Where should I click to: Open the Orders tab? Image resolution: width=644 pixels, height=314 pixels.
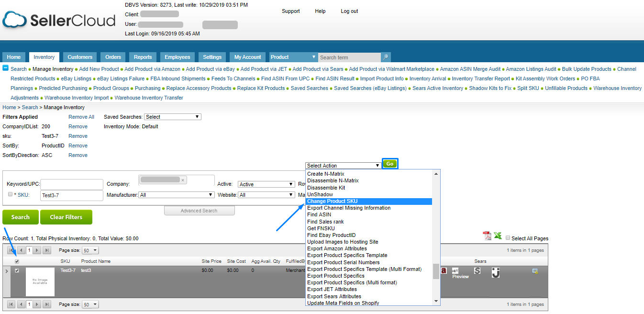pyautogui.click(x=113, y=57)
